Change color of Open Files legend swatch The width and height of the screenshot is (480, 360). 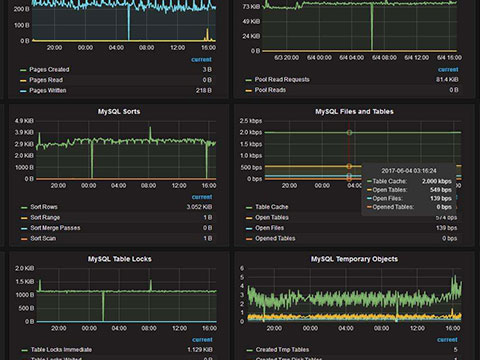249,229
